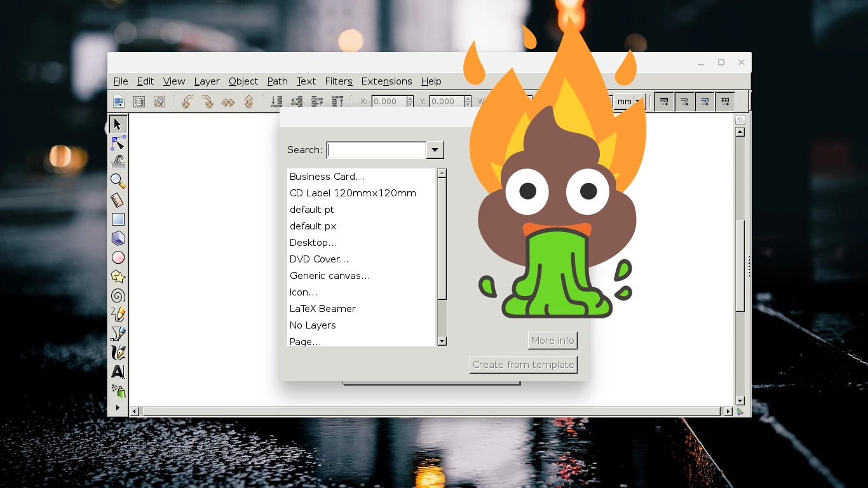Pick the Star polygon tool
The image size is (868, 488).
[x=118, y=276]
